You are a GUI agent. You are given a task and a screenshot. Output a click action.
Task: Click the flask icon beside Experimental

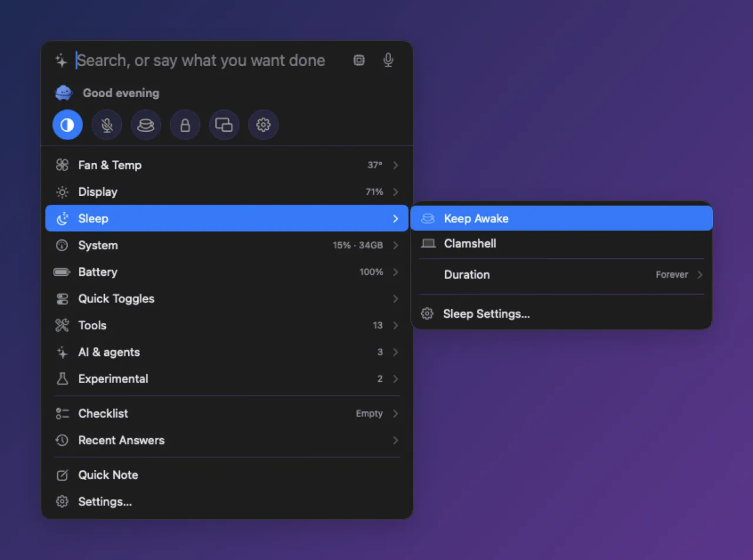coord(62,379)
